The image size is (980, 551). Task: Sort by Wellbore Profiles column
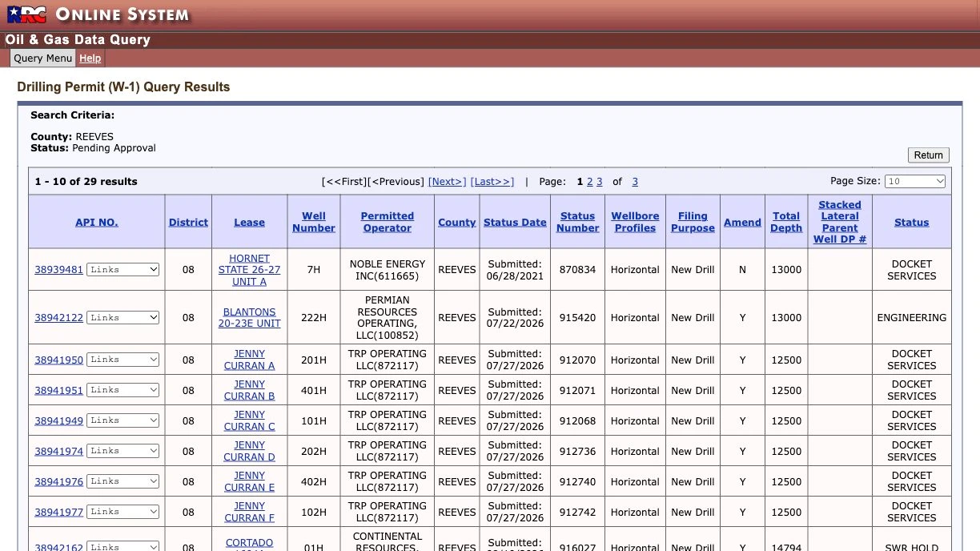(635, 222)
